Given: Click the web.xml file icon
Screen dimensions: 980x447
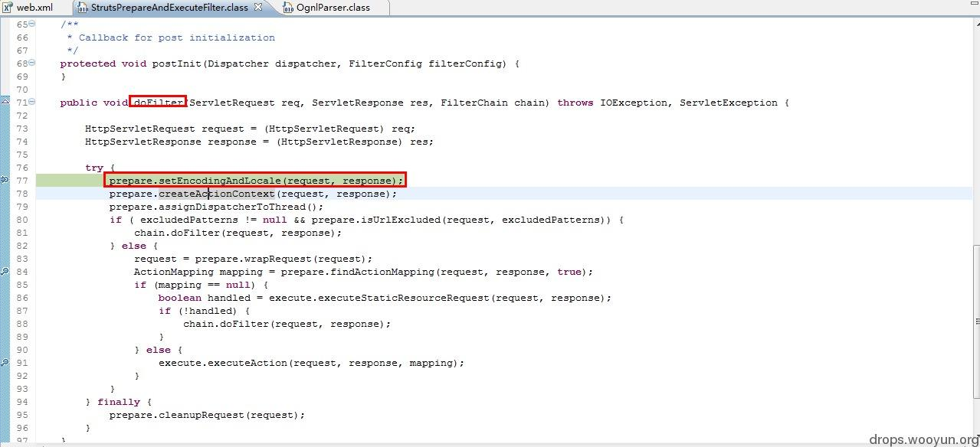Looking at the screenshot, I should tap(8, 7).
